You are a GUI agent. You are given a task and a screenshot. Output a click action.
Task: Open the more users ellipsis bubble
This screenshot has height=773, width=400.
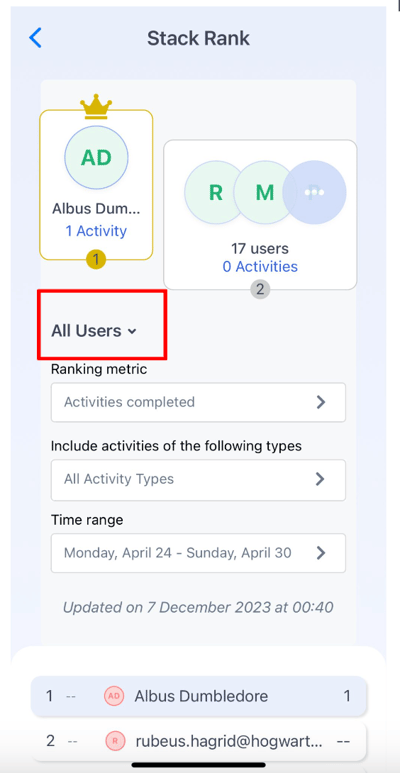(315, 192)
